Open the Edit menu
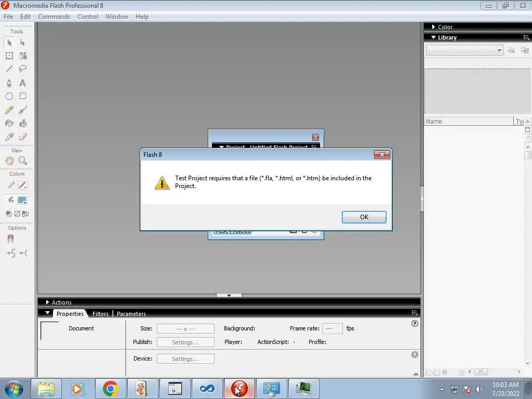Viewport: 532px width, 399px height. [25, 17]
